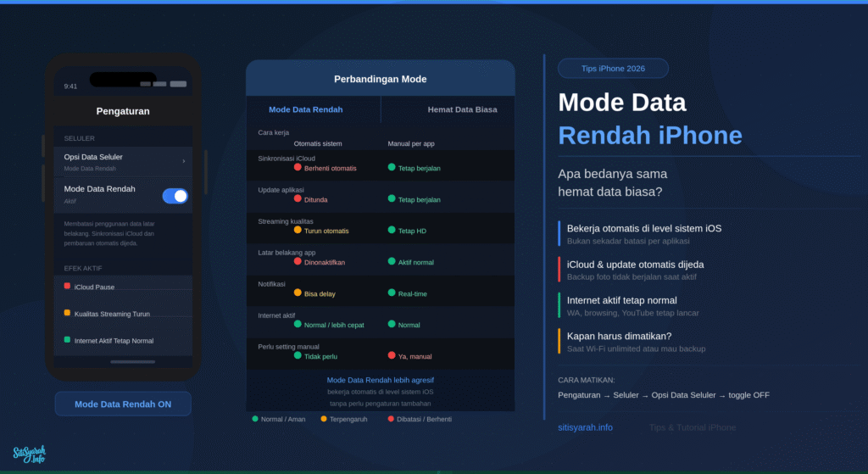Click orange legend dot Terpengaruh

[x=324, y=419]
